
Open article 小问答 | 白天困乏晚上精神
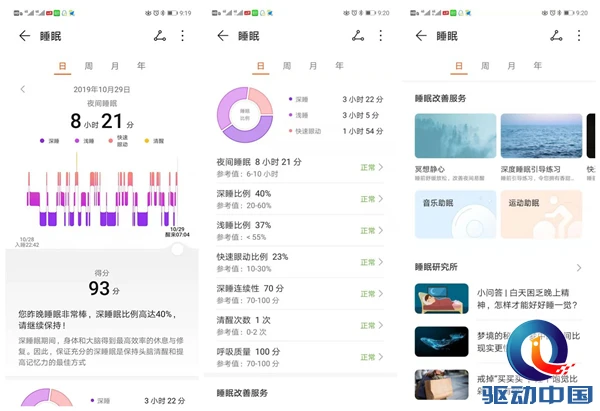pos(527,299)
